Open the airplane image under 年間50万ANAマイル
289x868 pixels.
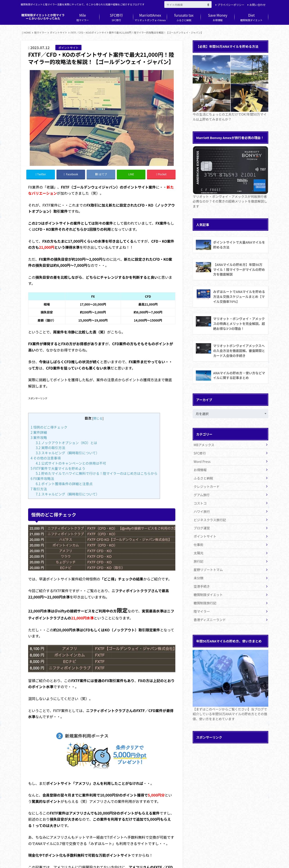click(230, 678)
